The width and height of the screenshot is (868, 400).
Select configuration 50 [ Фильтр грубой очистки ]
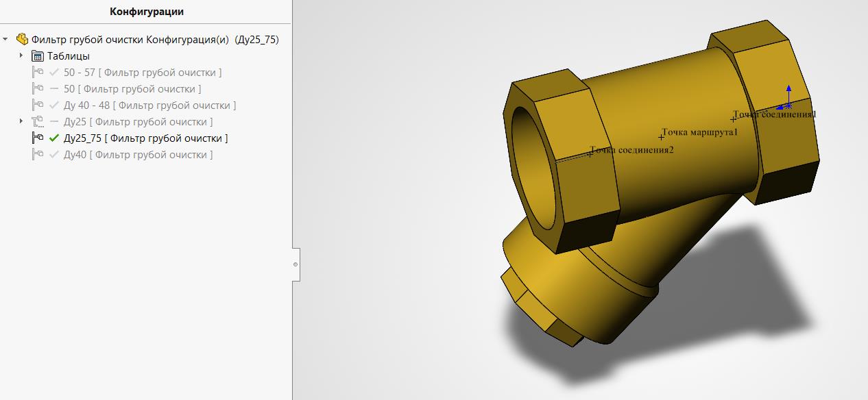tap(132, 88)
